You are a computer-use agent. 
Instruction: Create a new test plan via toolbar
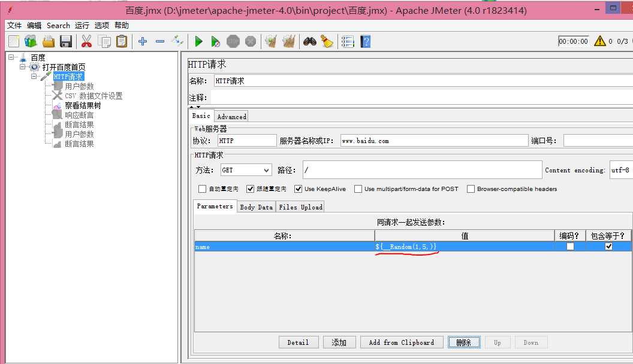14,41
